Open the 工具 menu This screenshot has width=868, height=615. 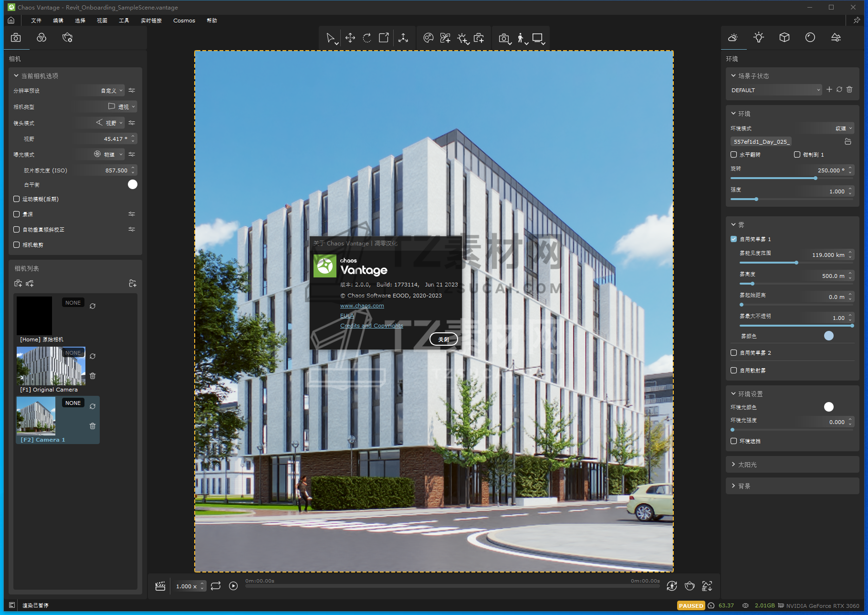coord(124,21)
